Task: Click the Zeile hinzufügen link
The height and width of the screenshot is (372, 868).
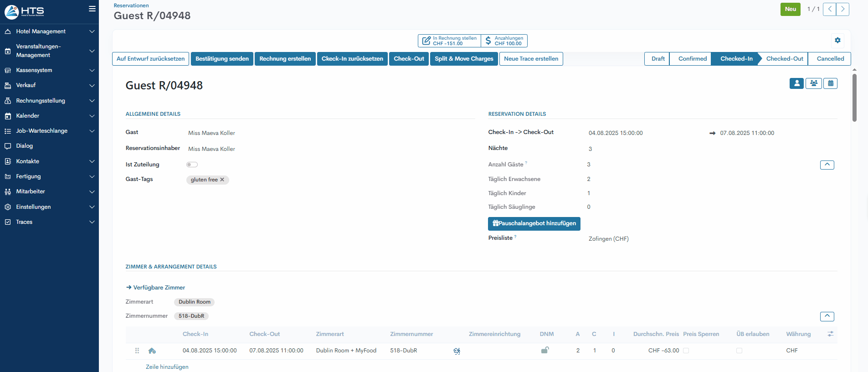Action: coord(167,367)
